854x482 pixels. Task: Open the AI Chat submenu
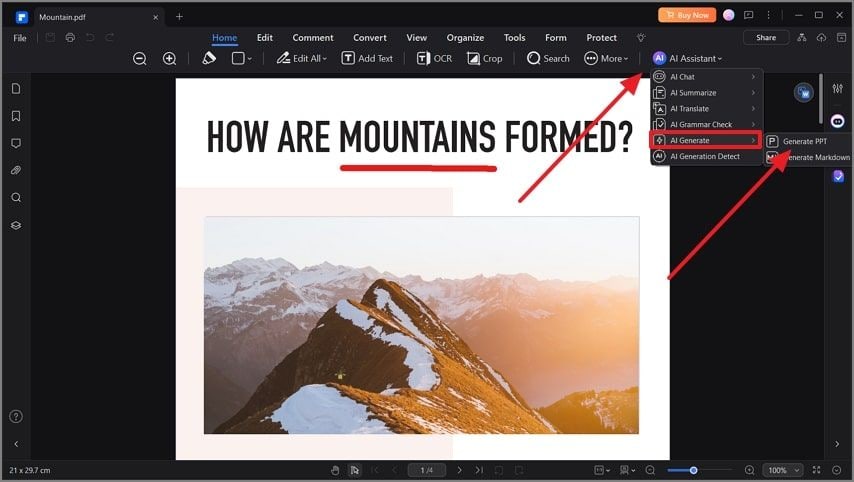[706, 77]
